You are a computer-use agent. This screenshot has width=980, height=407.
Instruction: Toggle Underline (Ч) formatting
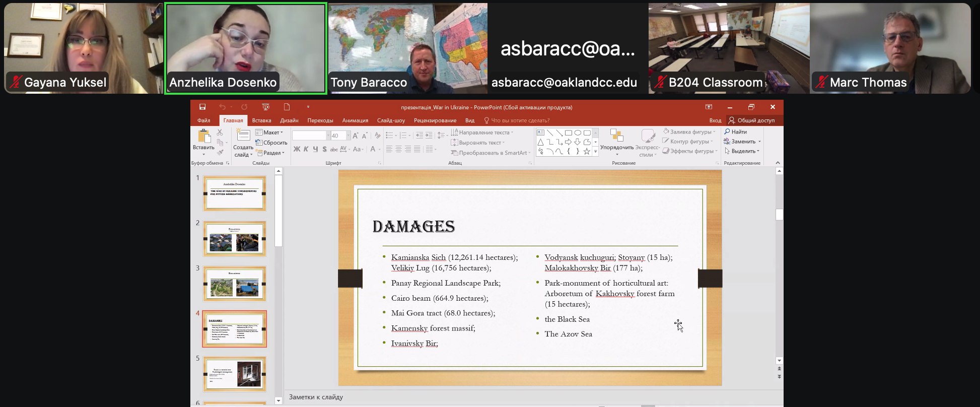pos(315,149)
